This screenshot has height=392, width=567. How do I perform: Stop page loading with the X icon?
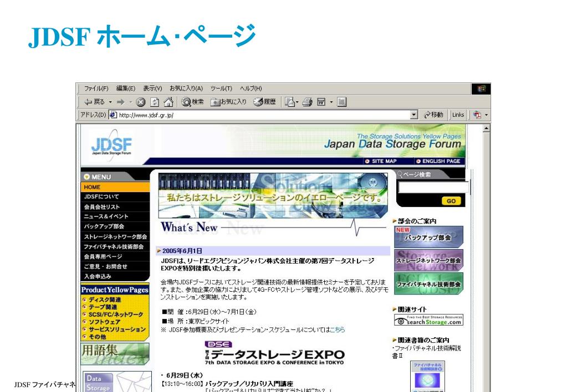tap(141, 102)
